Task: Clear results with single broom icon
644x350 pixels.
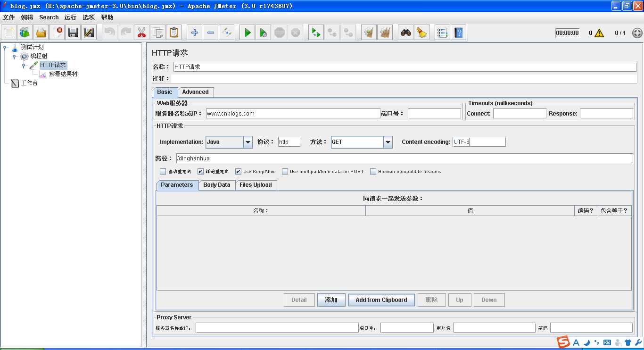Action: 369,33
